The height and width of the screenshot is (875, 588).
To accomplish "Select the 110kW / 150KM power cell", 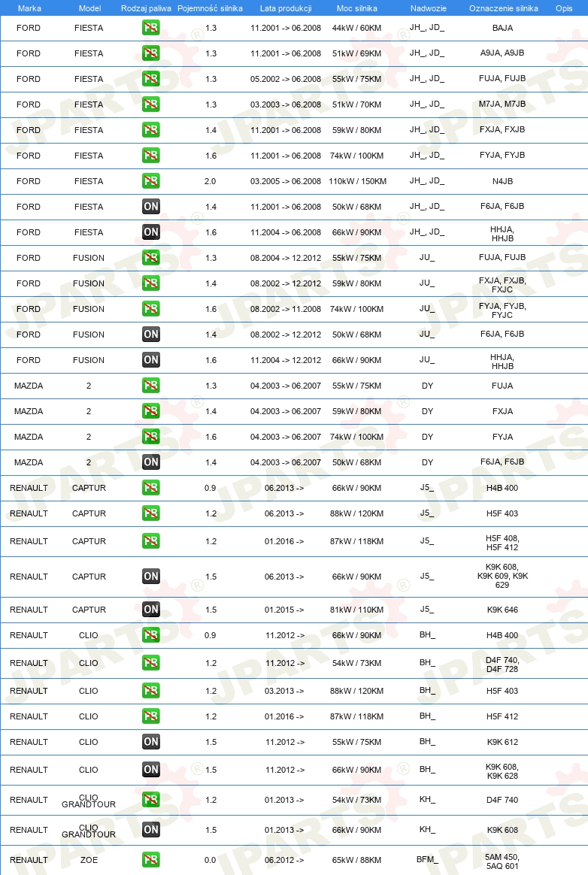I will (357, 181).
